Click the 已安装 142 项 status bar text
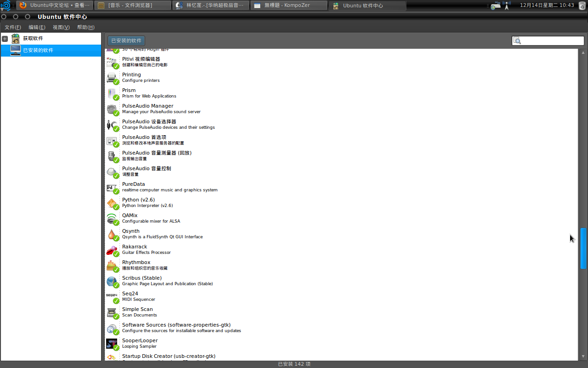 (294, 364)
